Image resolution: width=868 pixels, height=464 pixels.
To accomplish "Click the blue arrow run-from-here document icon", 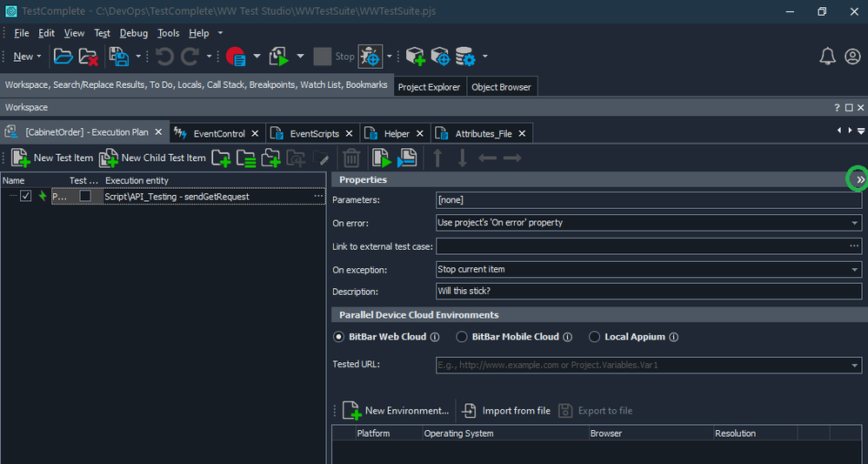I will click(x=407, y=158).
